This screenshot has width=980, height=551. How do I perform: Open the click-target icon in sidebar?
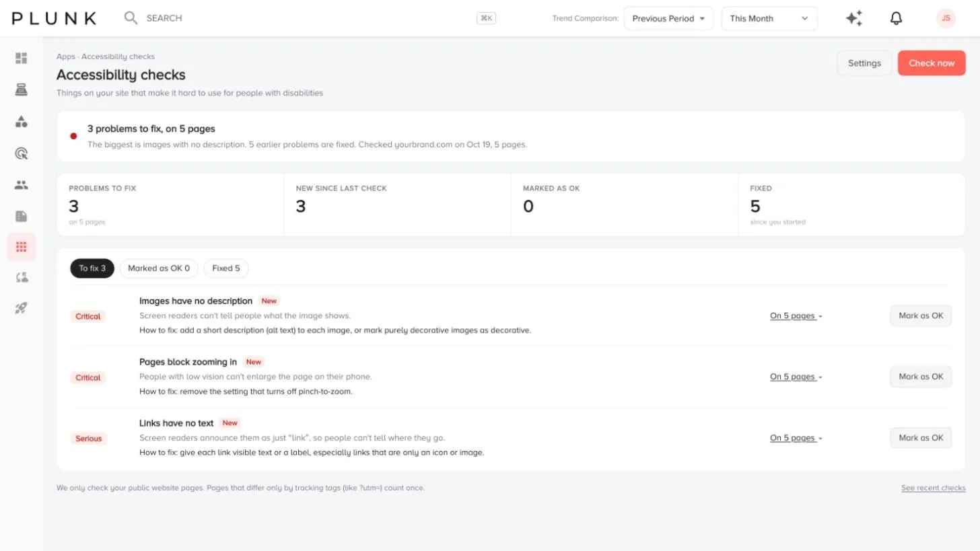point(21,153)
